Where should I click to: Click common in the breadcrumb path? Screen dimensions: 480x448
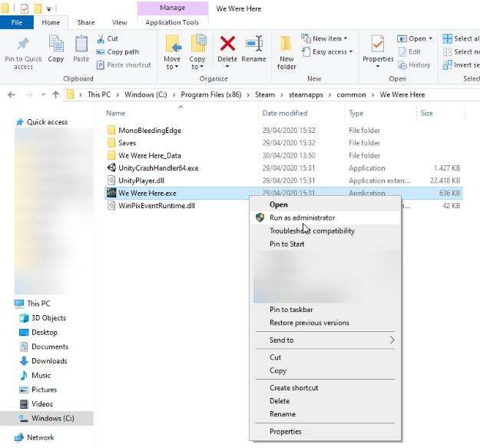[x=351, y=95]
